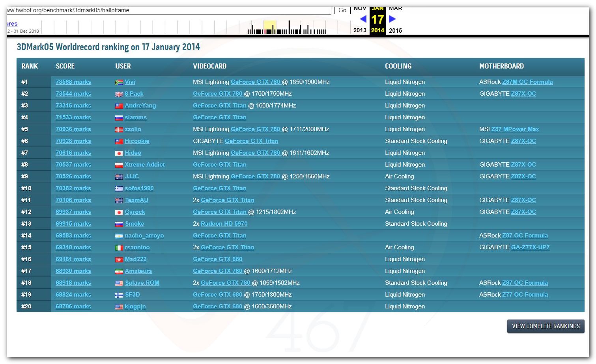Open the Z87 MPower Max motherboard link
This screenshot has height=364, width=596.
point(515,129)
